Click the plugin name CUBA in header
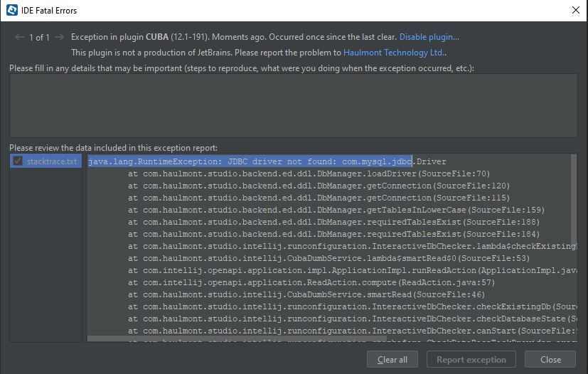 pyautogui.click(x=157, y=37)
